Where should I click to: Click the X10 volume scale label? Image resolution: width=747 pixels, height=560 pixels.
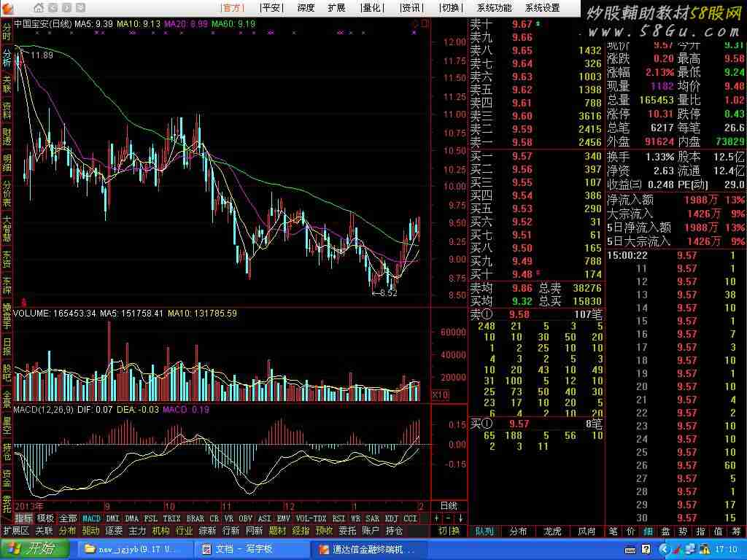(x=441, y=394)
